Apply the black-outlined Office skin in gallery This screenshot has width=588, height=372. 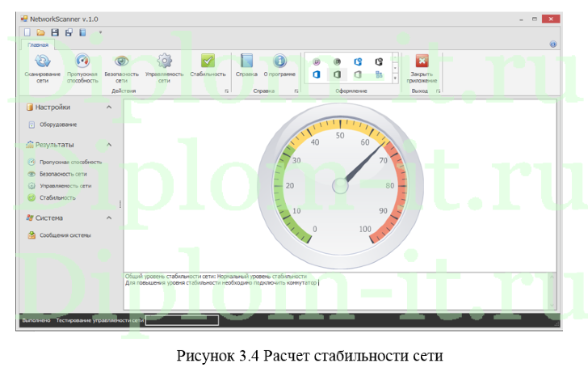click(379, 62)
